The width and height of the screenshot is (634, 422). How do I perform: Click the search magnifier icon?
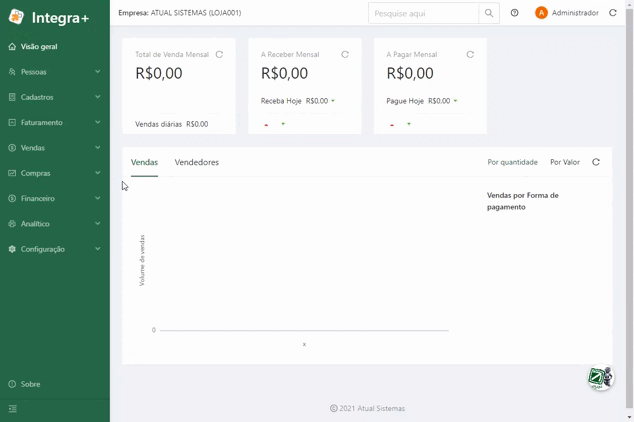489,13
